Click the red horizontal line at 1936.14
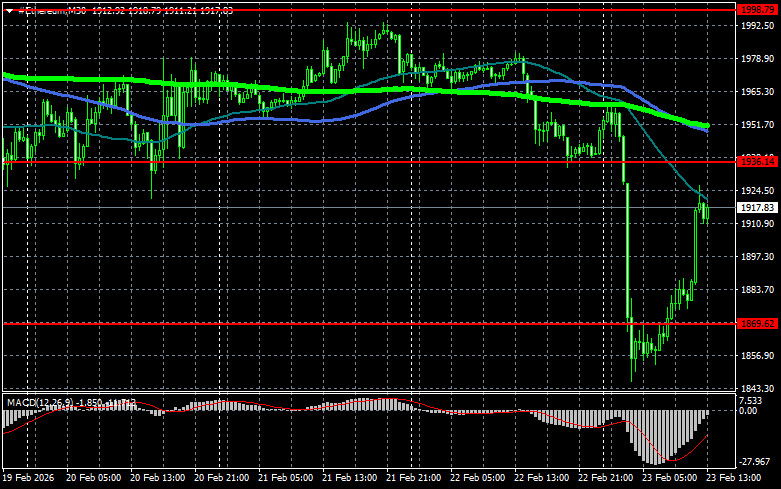 pyautogui.click(x=300, y=160)
